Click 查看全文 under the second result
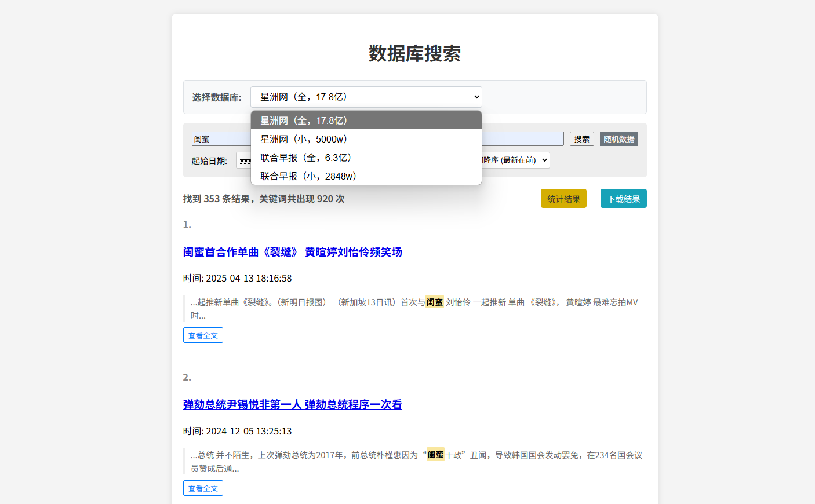The width and height of the screenshot is (815, 504). pyautogui.click(x=203, y=488)
